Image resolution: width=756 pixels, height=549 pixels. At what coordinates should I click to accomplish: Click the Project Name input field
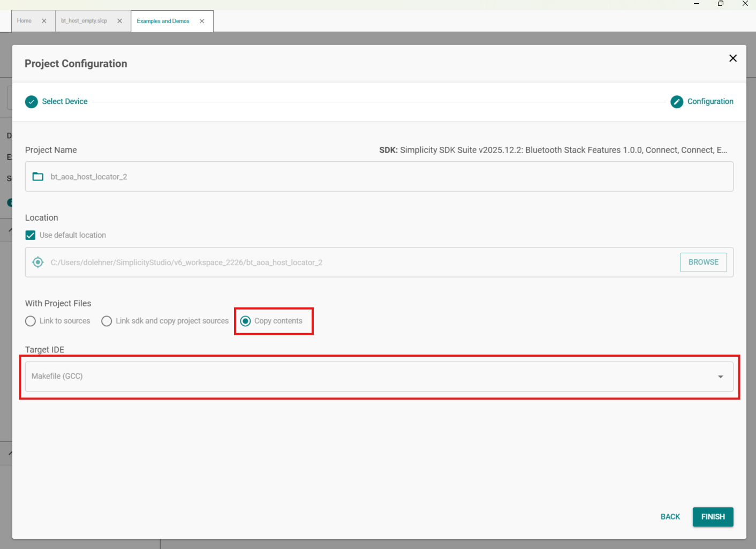(x=379, y=177)
